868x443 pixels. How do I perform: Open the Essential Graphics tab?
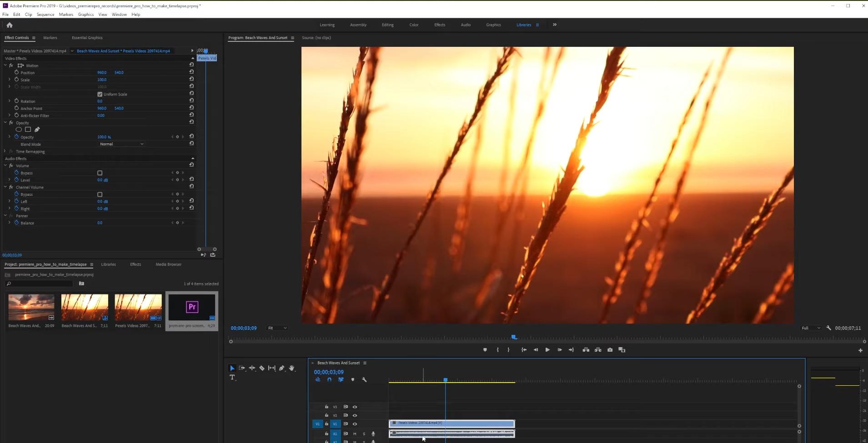coord(87,38)
